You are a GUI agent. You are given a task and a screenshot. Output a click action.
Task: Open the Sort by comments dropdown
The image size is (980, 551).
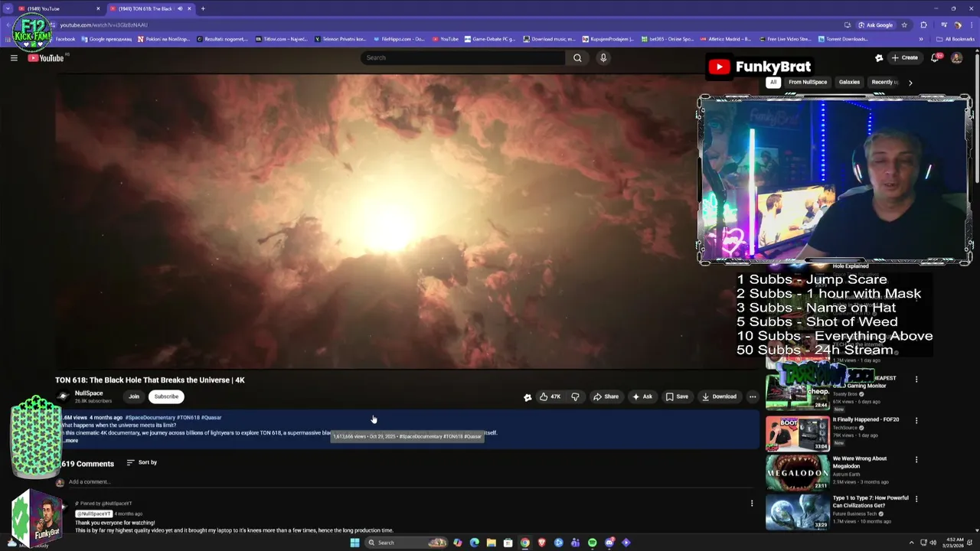(142, 462)
